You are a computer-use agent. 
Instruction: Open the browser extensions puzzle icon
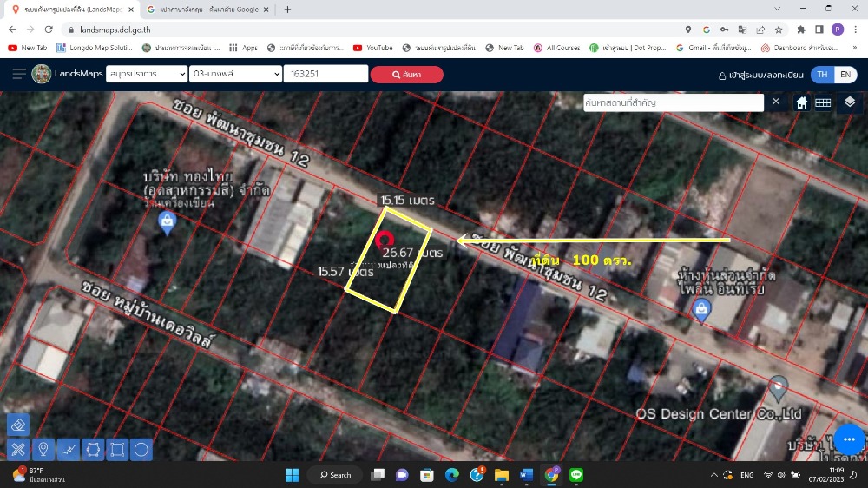[801, 30]
